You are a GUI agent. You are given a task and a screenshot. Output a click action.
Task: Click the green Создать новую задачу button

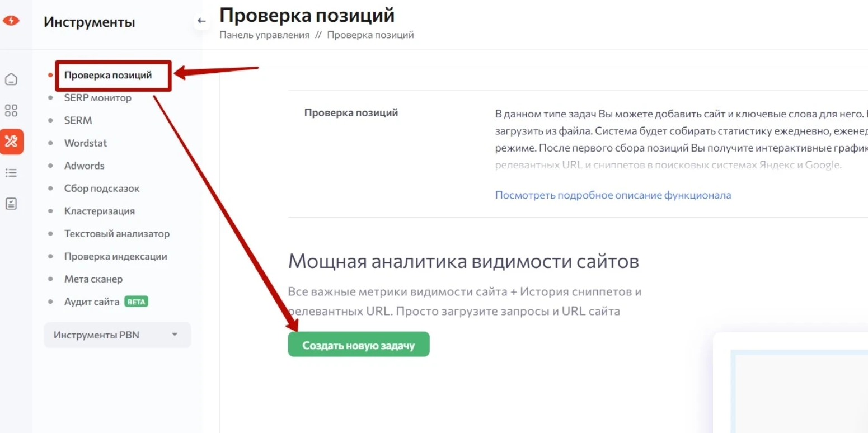click(x=359, y=345)
